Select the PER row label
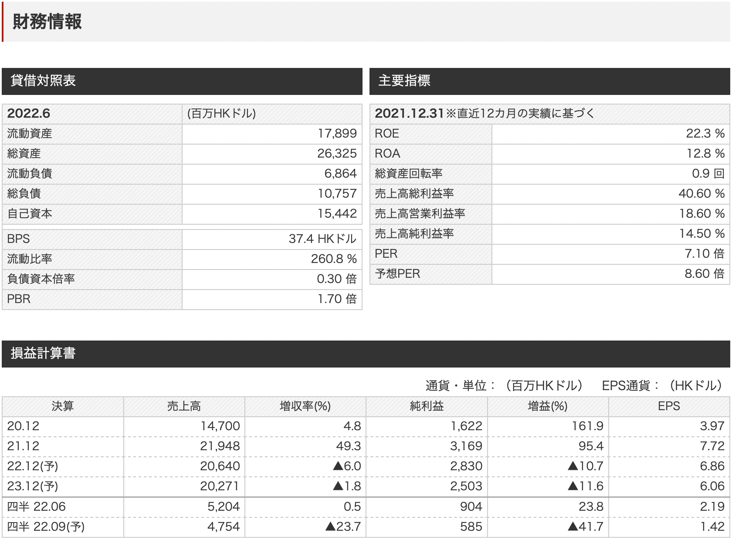 [x=386, y=254]
